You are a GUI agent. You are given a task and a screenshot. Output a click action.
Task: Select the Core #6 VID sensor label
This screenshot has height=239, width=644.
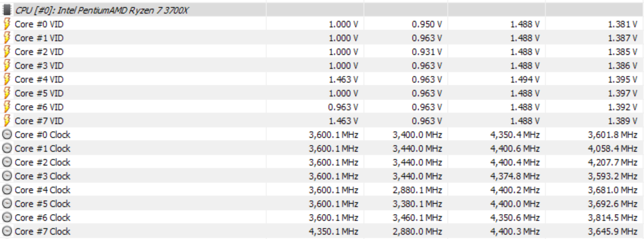pyautogui.click(x=40, y=107)
